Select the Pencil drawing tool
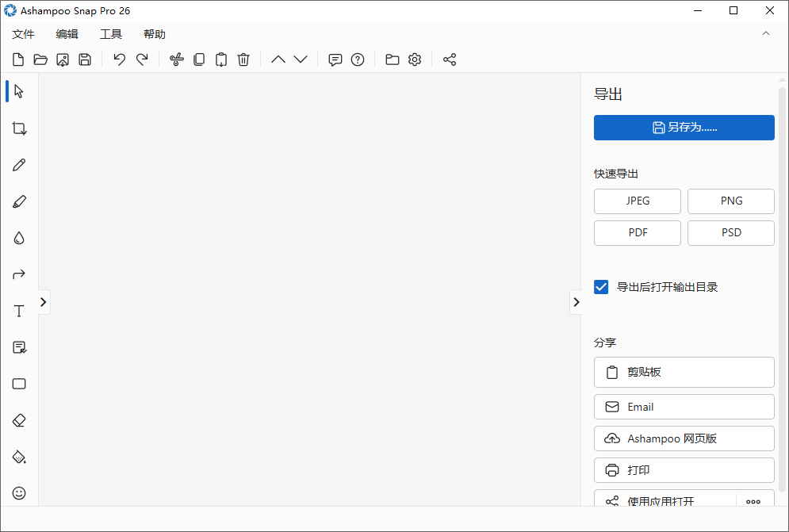Screen dimensions: 789x532 [19, 165]
